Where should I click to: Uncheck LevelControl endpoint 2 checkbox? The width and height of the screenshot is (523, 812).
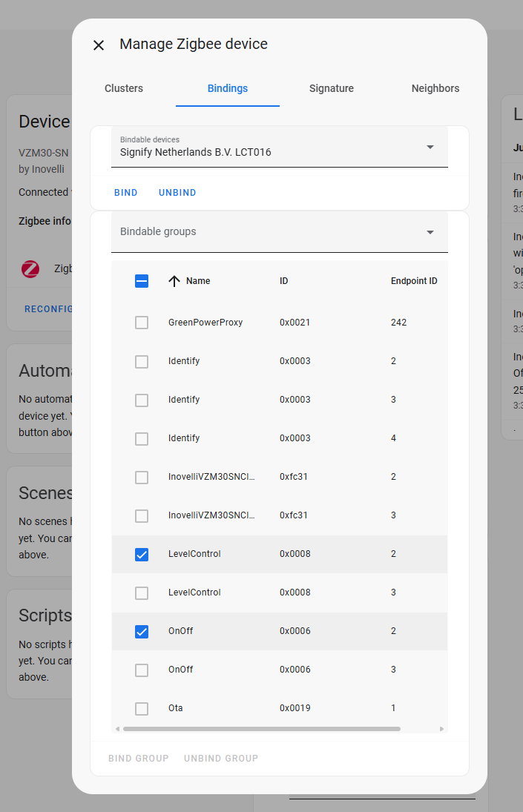142,554
